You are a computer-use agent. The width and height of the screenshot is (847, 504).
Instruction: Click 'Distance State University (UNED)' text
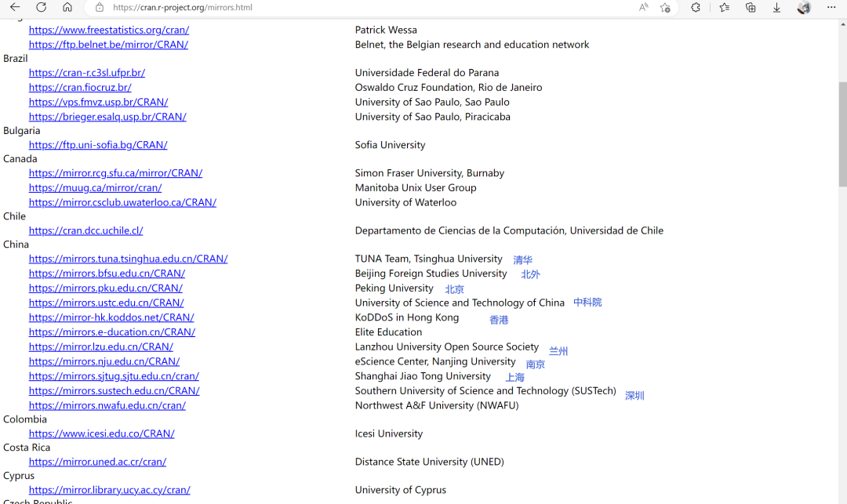(x=430, y=462)
